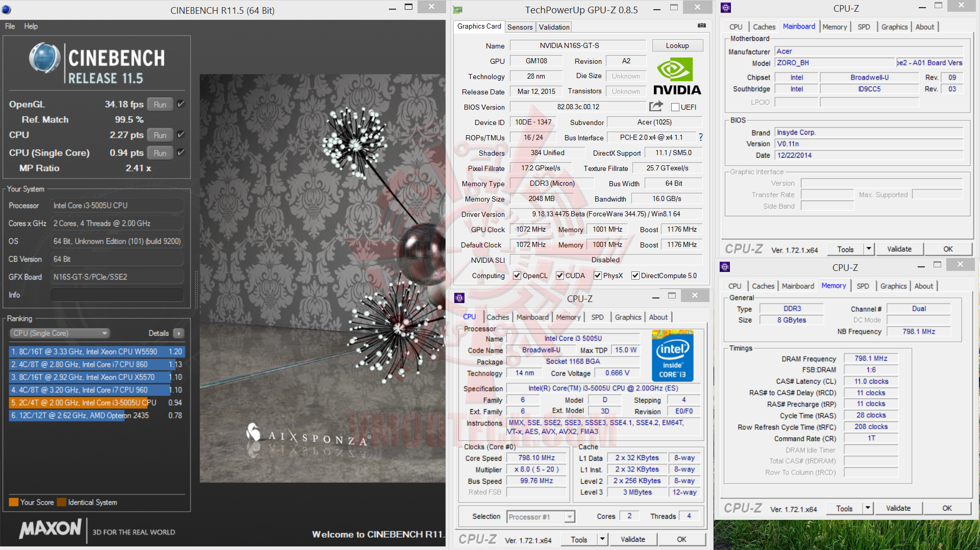This screenshot has width=980, height=550.
Task: Click the BIOS Version share/export icon in GPU-Z
Action: point(656,106)
